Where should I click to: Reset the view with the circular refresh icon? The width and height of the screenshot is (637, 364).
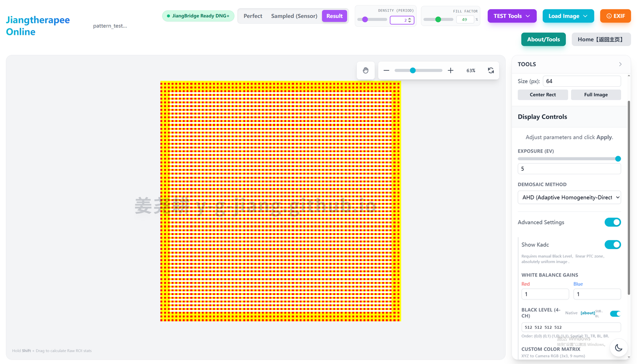pyautogui.click(x=491, y=70)
